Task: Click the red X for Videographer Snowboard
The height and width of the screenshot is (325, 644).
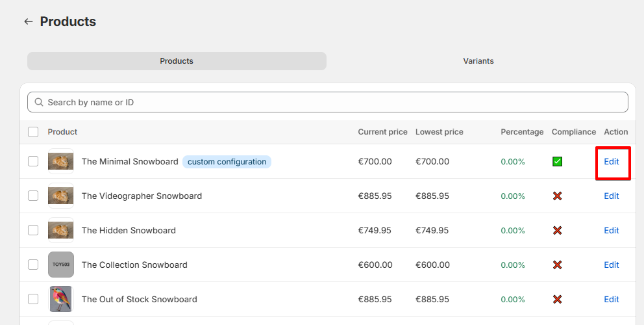Action: coord(558,196)
